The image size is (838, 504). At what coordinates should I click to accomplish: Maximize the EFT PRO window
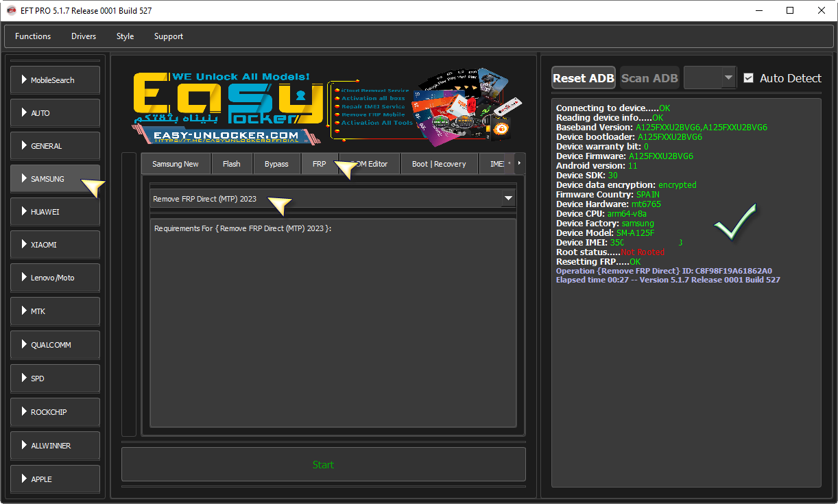(x=790, y=11)
